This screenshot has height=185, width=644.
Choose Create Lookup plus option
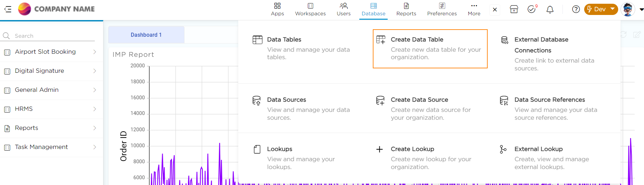[412, 149]
